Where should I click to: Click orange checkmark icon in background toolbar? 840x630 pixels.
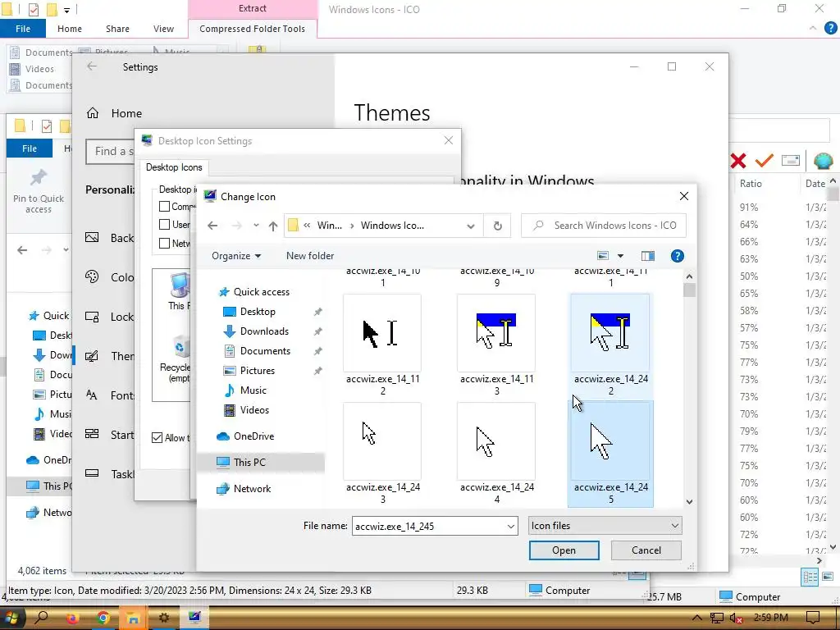click(x=765, y=160)
